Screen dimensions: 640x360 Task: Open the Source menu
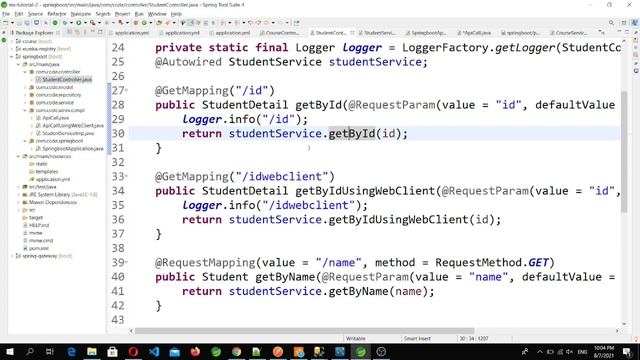pyautogui.click(x=35, y=14)
